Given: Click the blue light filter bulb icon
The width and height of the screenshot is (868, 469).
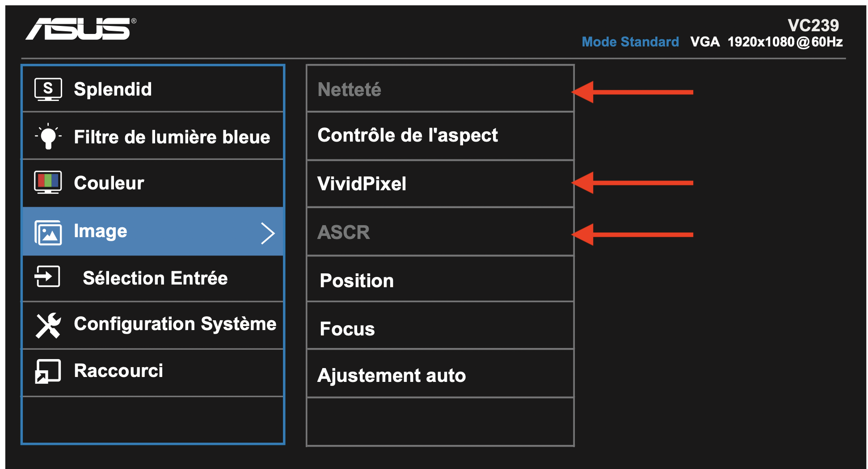Looking at the screenshot, I should tap(48, 136).
